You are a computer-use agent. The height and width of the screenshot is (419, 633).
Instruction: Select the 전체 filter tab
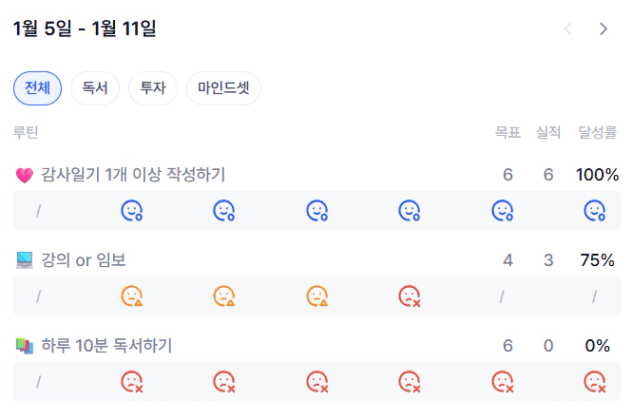pos(37,88)
